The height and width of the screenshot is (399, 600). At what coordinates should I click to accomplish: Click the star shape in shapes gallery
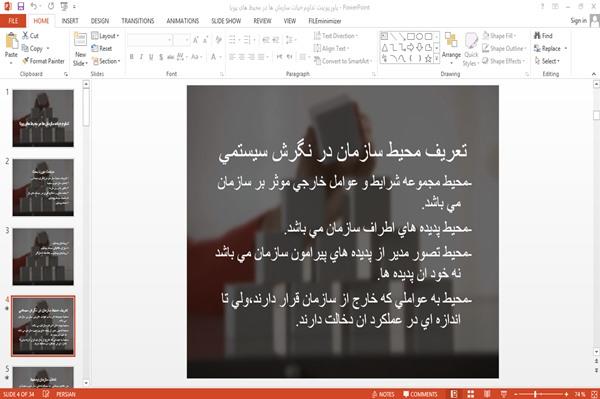(428, 59)
